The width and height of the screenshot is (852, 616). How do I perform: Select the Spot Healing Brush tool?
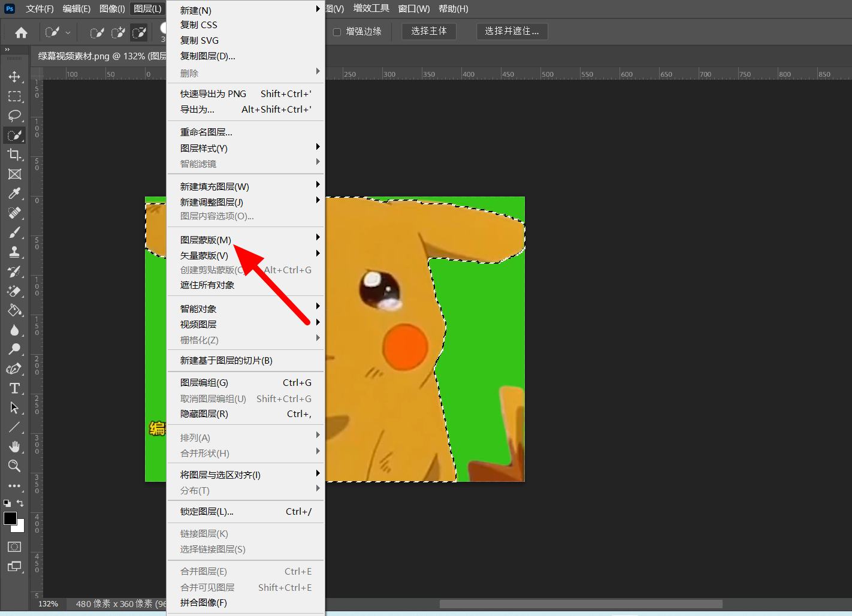pos(14,213)
